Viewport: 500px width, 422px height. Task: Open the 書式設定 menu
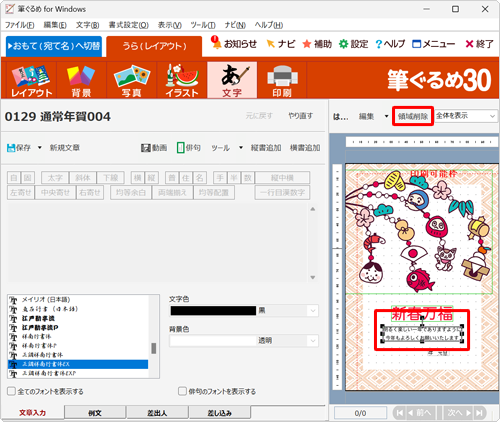pos(129,25)
